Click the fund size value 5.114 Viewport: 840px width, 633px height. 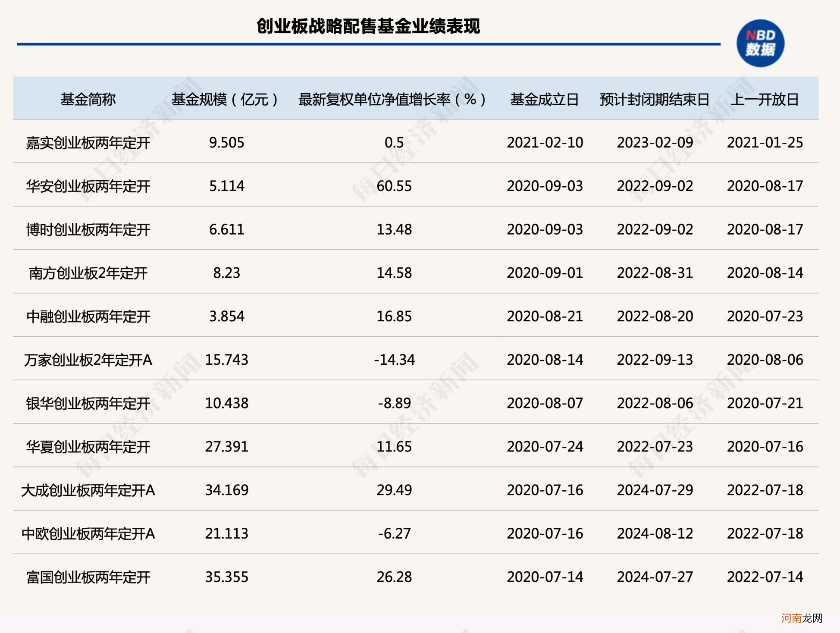[226, 186]
